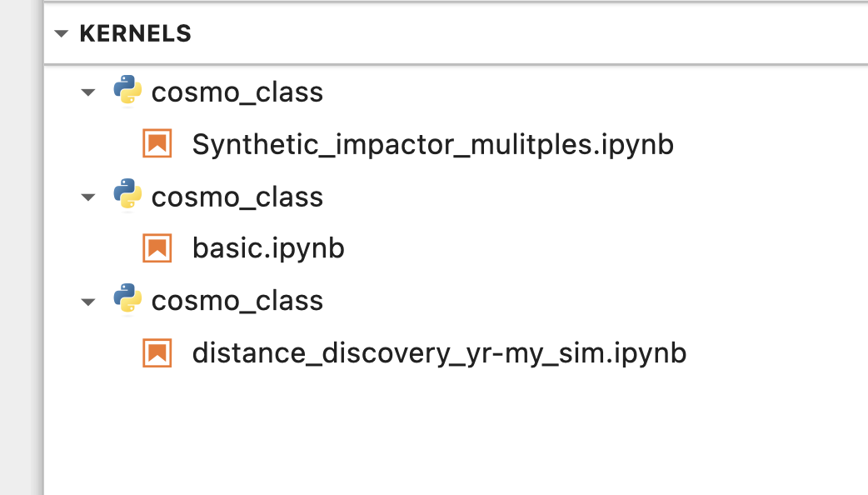
Task: Click Python icon of the first cosmo_class kernel
Action: pyautogui.click(x=127, y=91)
